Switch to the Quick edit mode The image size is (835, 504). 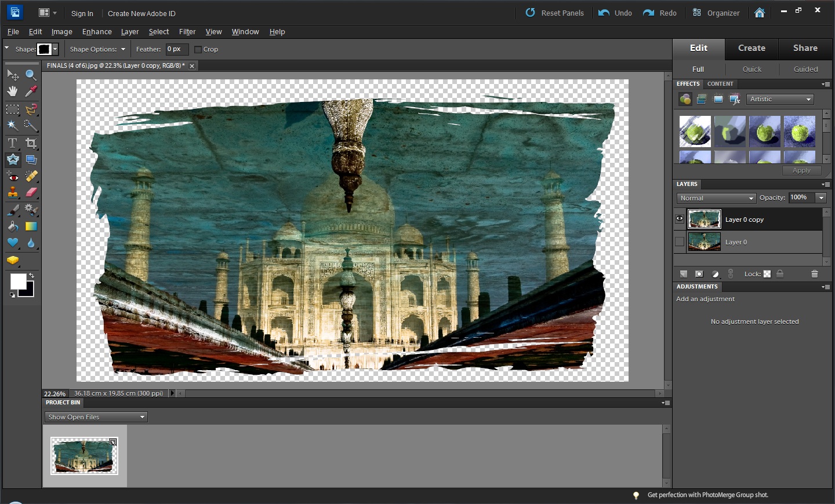click(x=752, y=69)
